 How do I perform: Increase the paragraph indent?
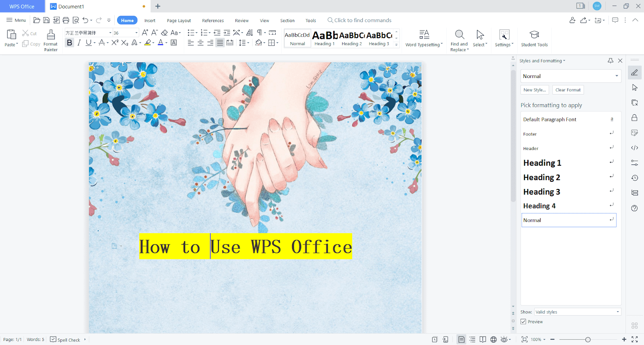click(227, 33)
